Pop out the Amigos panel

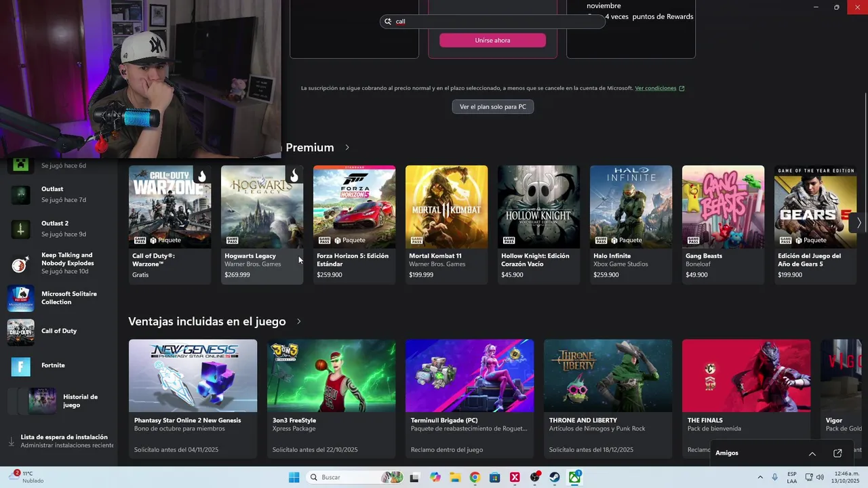(837, 453)
